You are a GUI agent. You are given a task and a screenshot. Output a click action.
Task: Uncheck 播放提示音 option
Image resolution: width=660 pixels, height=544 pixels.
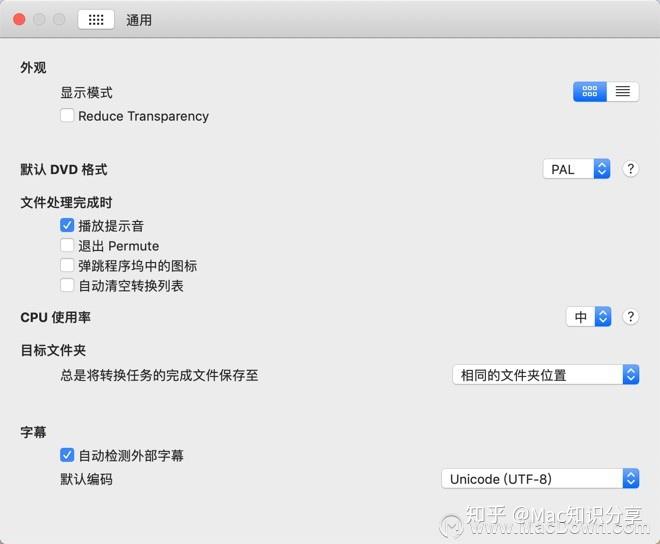click(67, 225)
